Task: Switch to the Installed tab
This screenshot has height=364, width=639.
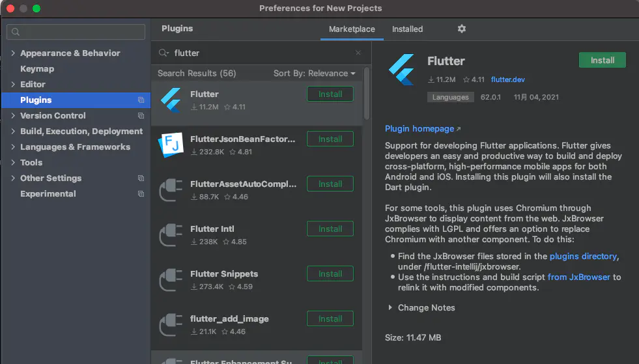Action: pyautogui.click(x=407, y=29)
